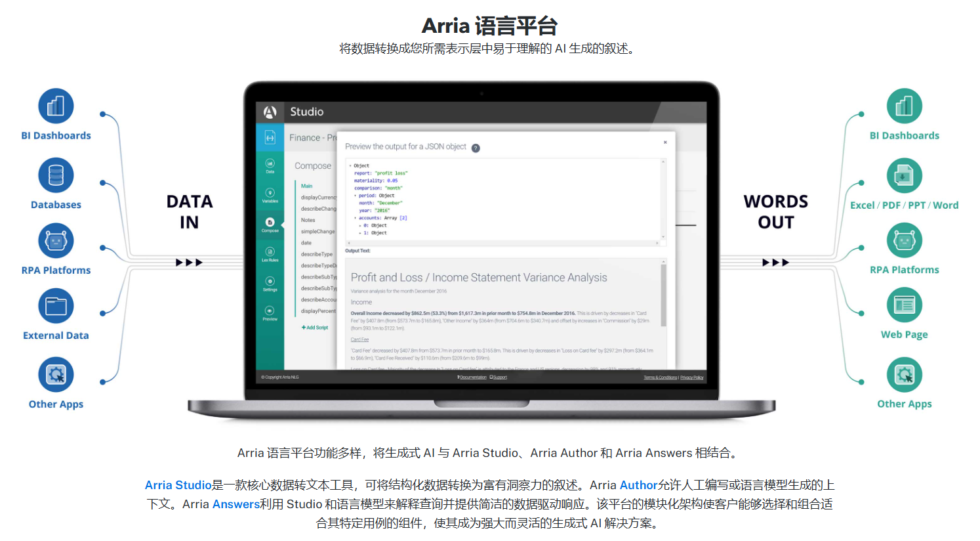This screenshot has height=541, width=980.
Task: Close the JSON preview dialog
Action: (665, 142)
